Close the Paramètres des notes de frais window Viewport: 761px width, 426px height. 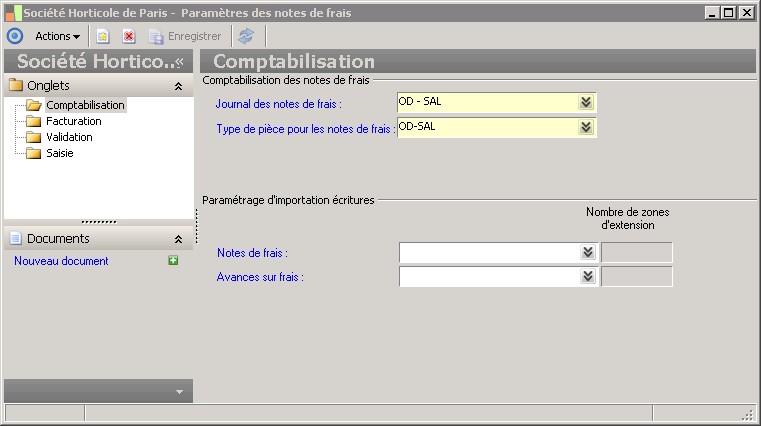click(x=746, y=13)
